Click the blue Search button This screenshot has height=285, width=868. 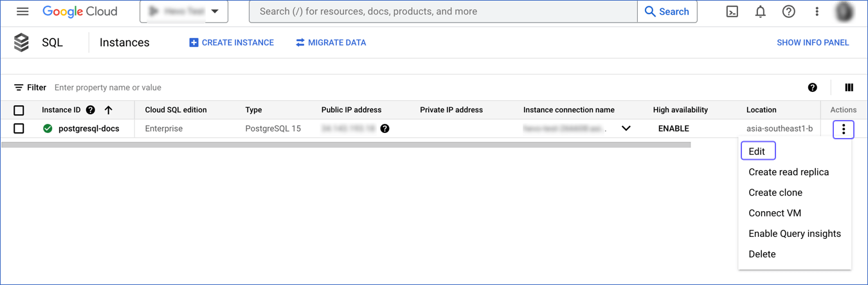point(667,12)
